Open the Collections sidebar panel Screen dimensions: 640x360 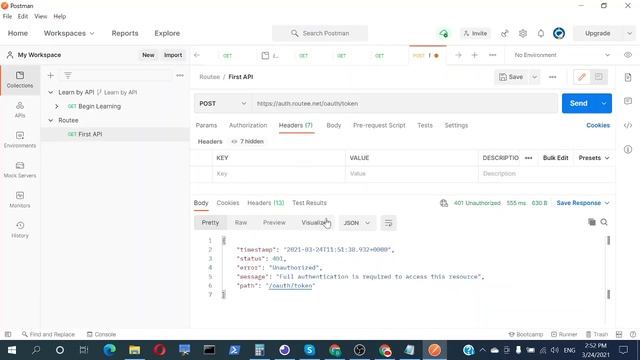(20, 80)
